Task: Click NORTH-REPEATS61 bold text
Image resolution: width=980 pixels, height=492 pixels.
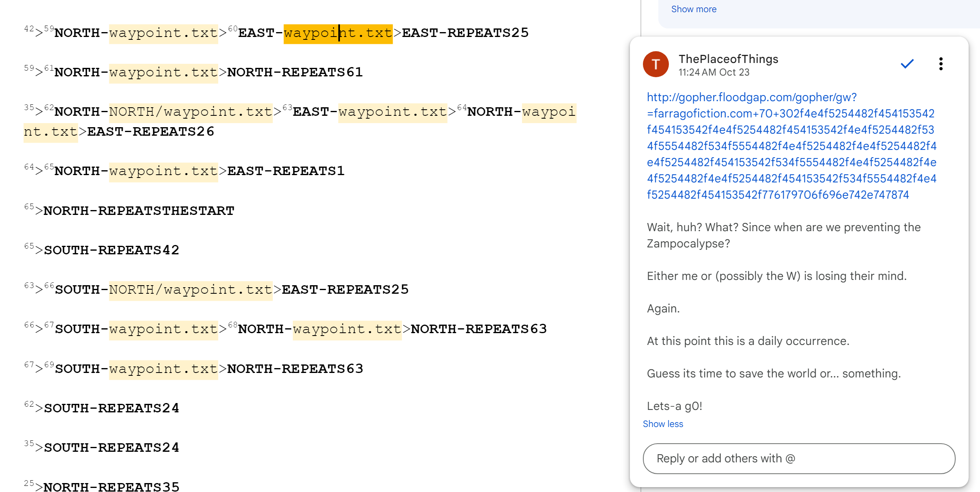Action: click(x=294, y=72)
